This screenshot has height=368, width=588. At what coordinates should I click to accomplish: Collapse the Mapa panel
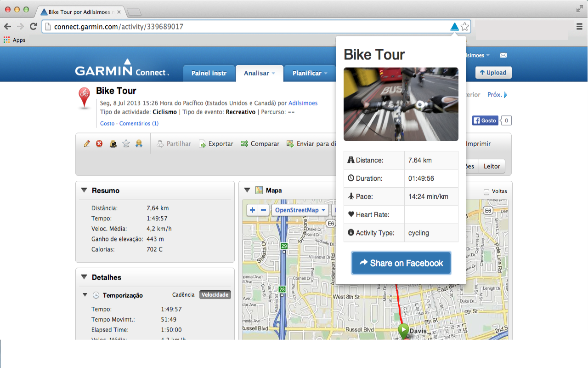click(247, 190)
